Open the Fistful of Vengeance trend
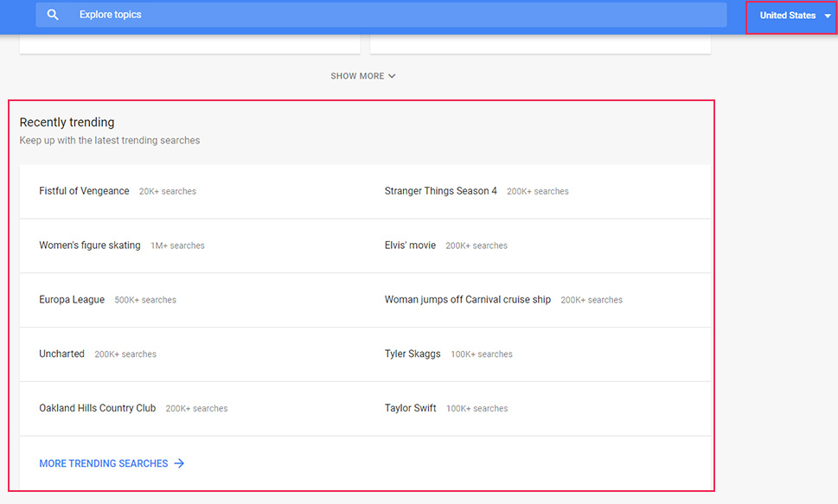This screenshot has width=838, height=504. pyautogui.click(x=84, y=191)
